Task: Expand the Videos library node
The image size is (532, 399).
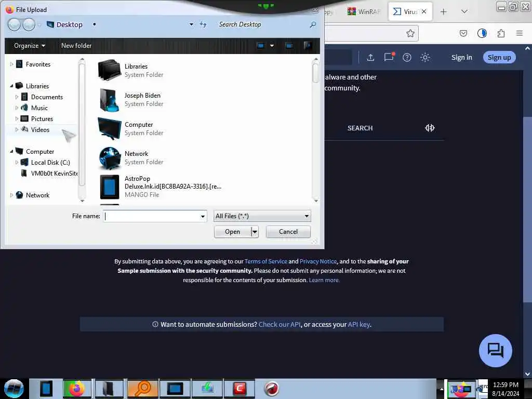Action: pos(17,129)
